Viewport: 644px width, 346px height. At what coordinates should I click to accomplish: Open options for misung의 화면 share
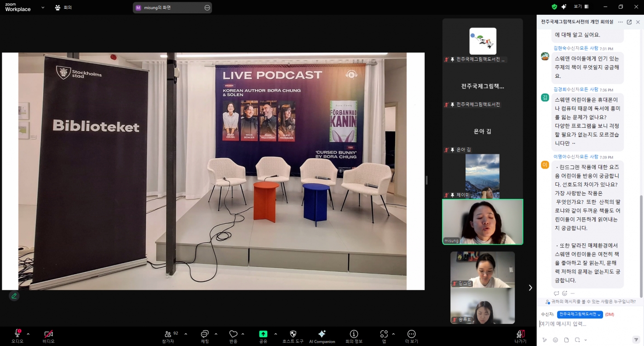(207, 7)
